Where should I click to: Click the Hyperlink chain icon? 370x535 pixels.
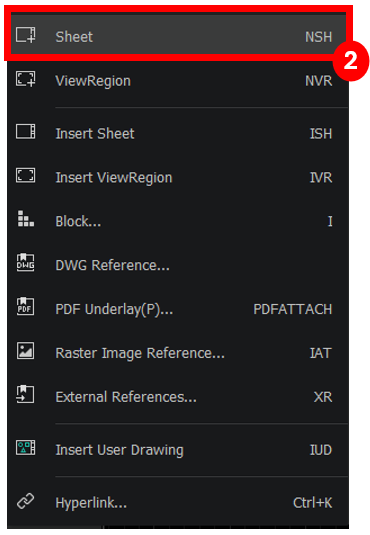point(26,501)
